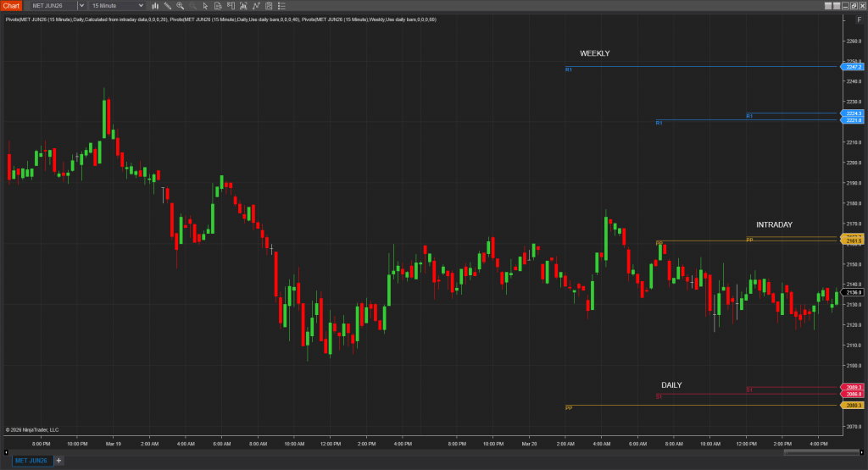
Task: Add a new tab with plus button
Action: pos(59,461)
